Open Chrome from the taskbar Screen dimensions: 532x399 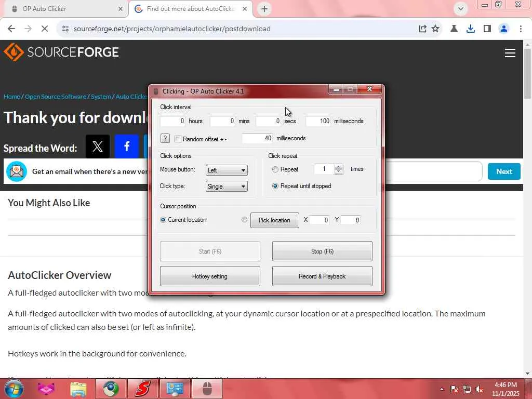tap(111, 389)
